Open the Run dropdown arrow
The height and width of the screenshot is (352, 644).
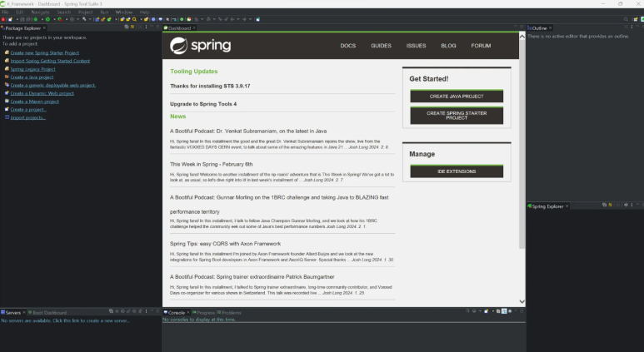(x=54, y=19)
